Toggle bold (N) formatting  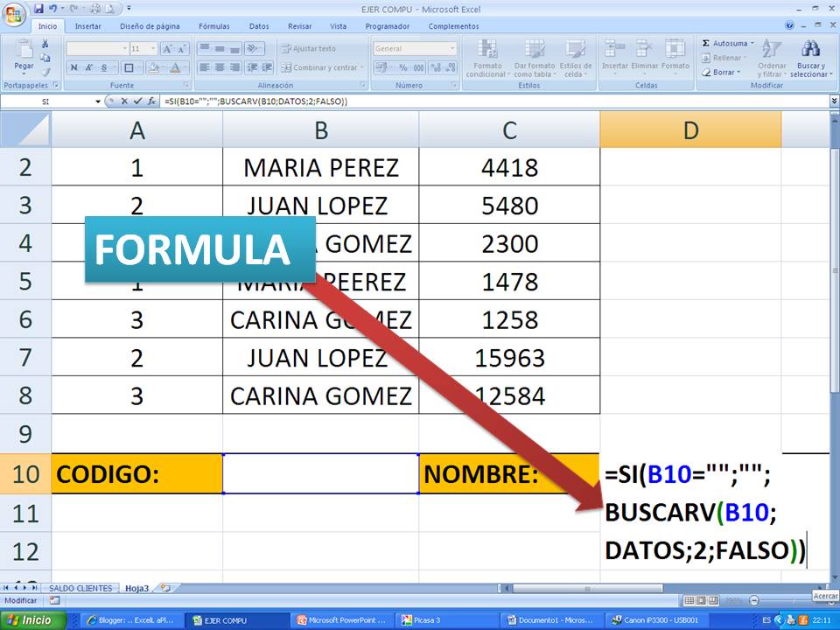[73, 67]
